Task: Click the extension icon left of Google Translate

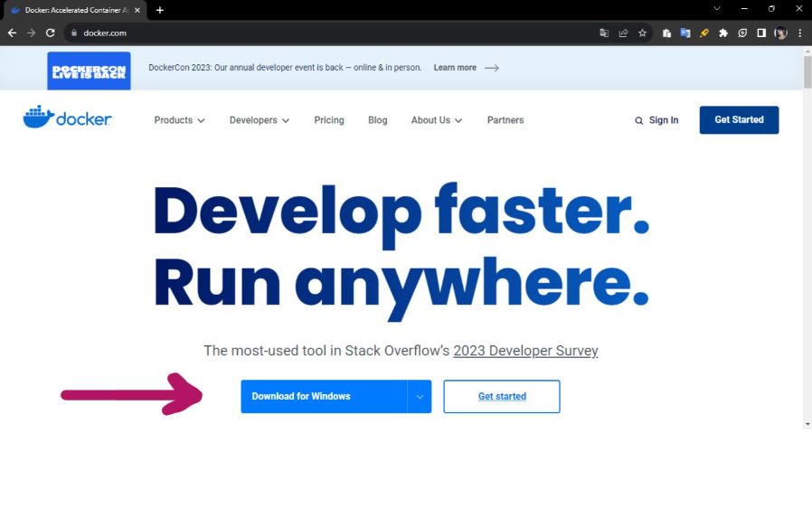Action: [666, 33]
